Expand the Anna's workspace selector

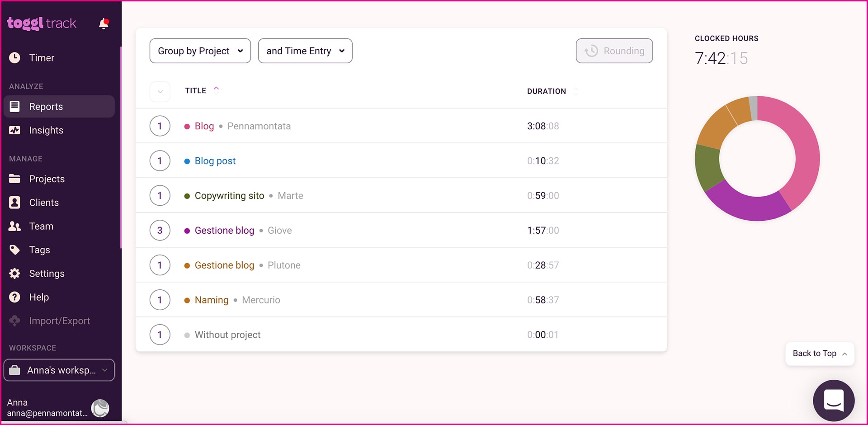click(x=59, y=370)
